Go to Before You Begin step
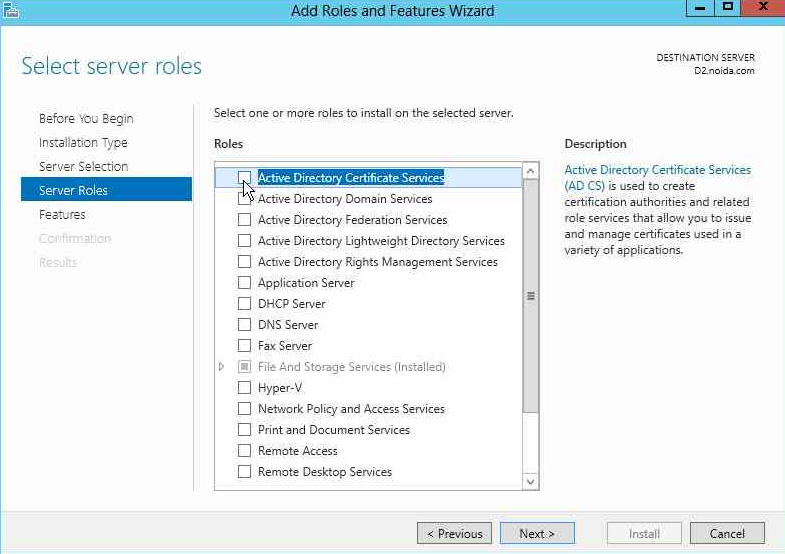This screenshot has width=785, height=554. pyautogui.click(x=86, y=119)
